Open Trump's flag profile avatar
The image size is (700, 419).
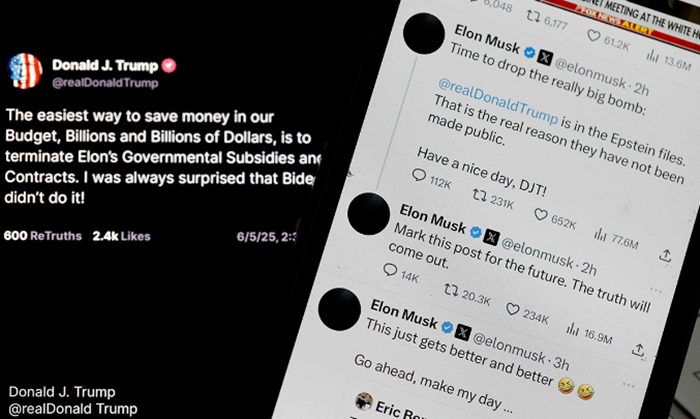25,71
